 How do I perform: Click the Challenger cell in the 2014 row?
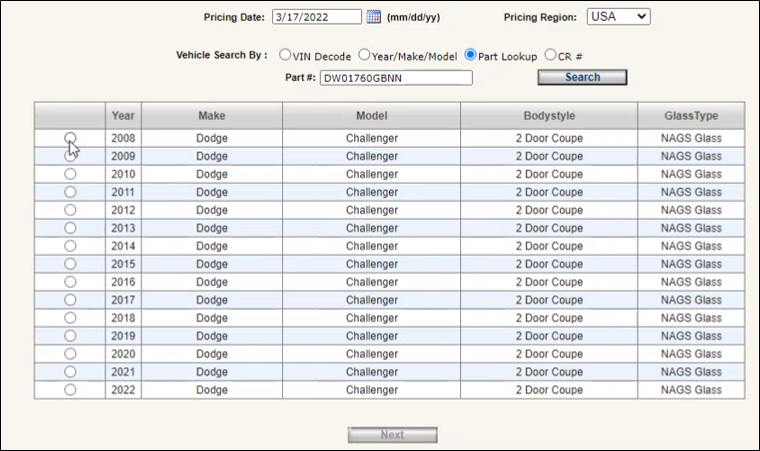click(372, 246)
